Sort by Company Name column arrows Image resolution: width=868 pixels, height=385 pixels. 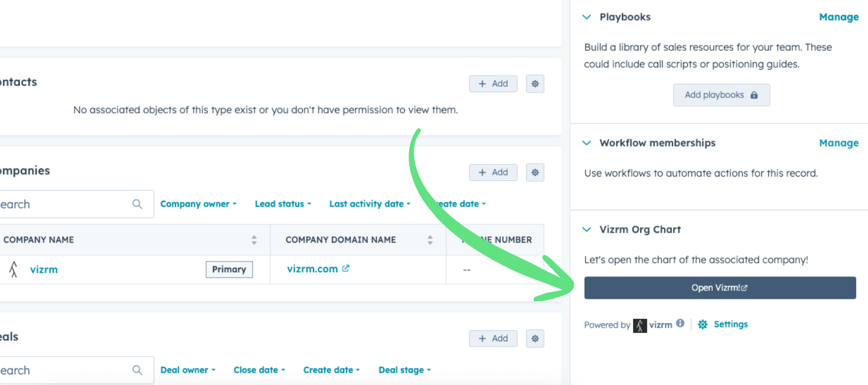click(254, 240)
